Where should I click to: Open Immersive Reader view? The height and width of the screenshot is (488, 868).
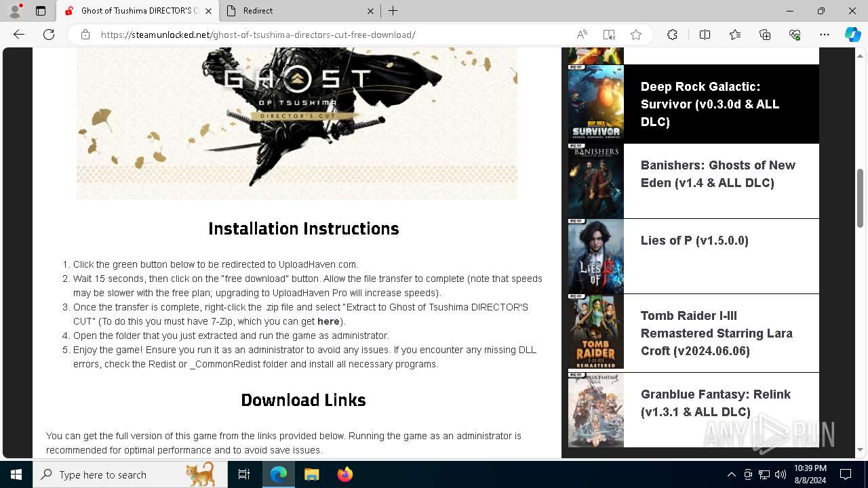609,35
